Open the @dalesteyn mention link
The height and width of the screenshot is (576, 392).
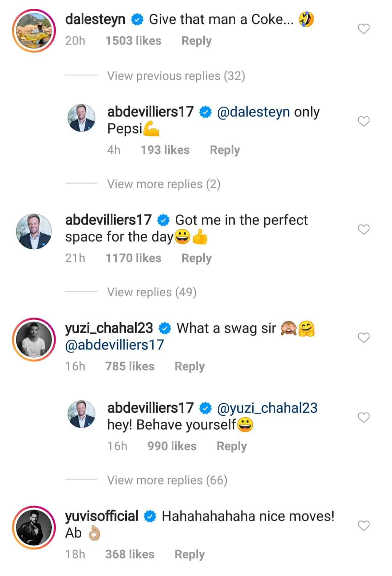tap(253, 112)
